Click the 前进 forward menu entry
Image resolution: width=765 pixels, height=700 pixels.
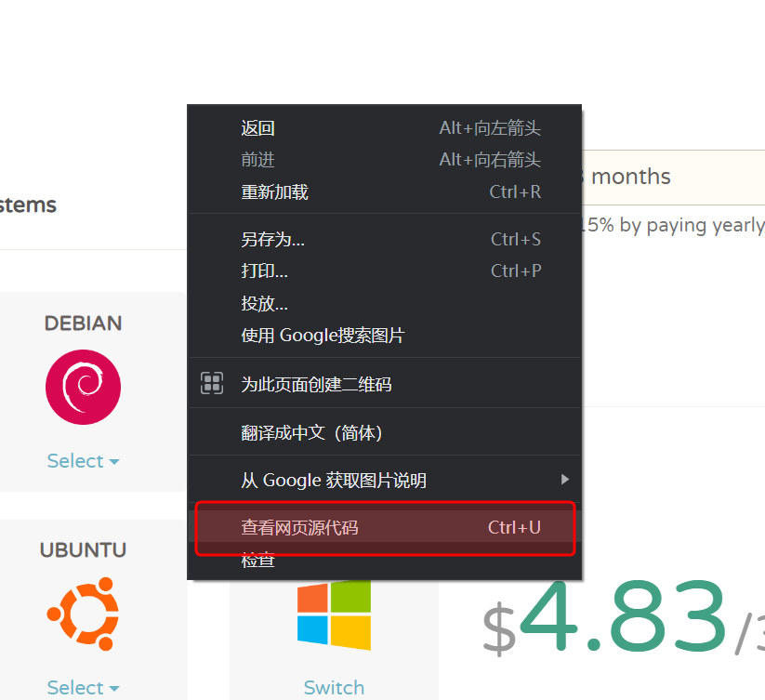point(258,160)
